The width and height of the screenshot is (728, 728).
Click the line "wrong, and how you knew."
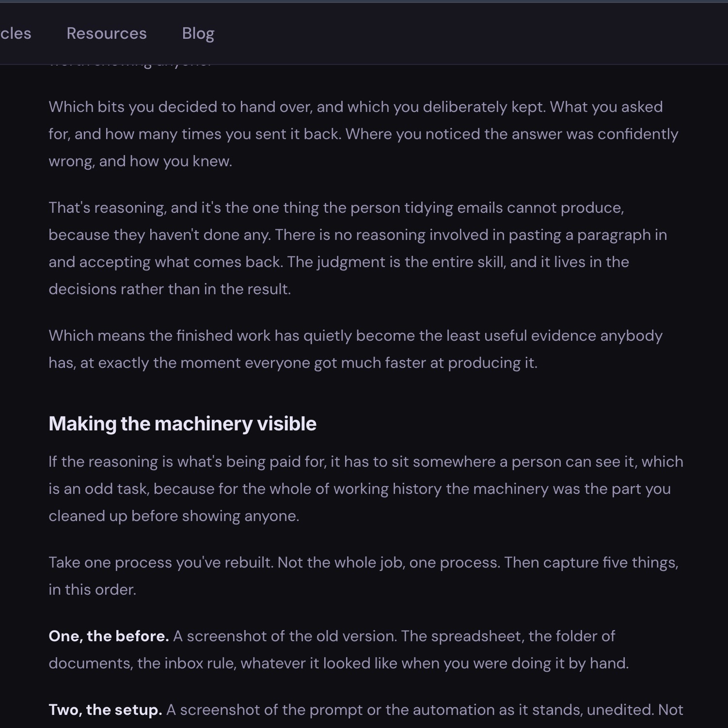coord(141,161)
